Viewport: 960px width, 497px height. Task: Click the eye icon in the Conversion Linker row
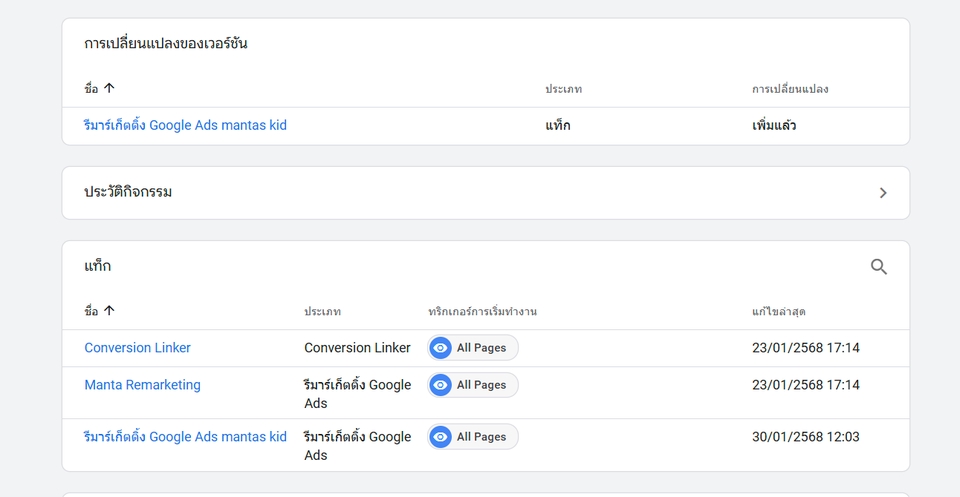tap(441, 348)
